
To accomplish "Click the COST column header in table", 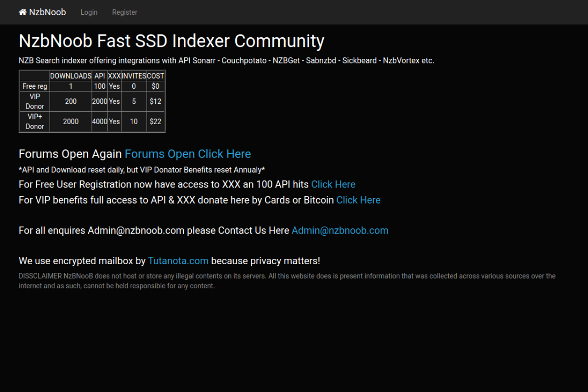I will click(155, 76).
